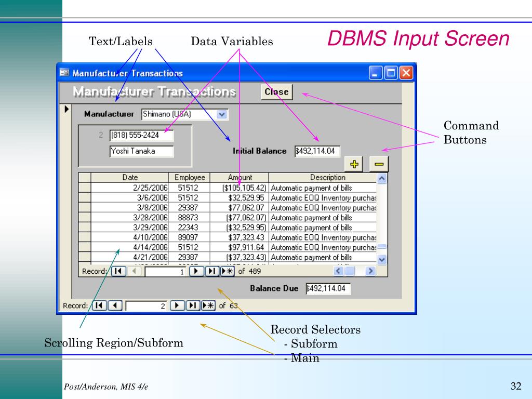Click the yellow plus add button
Viewport: 532px width, 399px height.
click(355, 164)
